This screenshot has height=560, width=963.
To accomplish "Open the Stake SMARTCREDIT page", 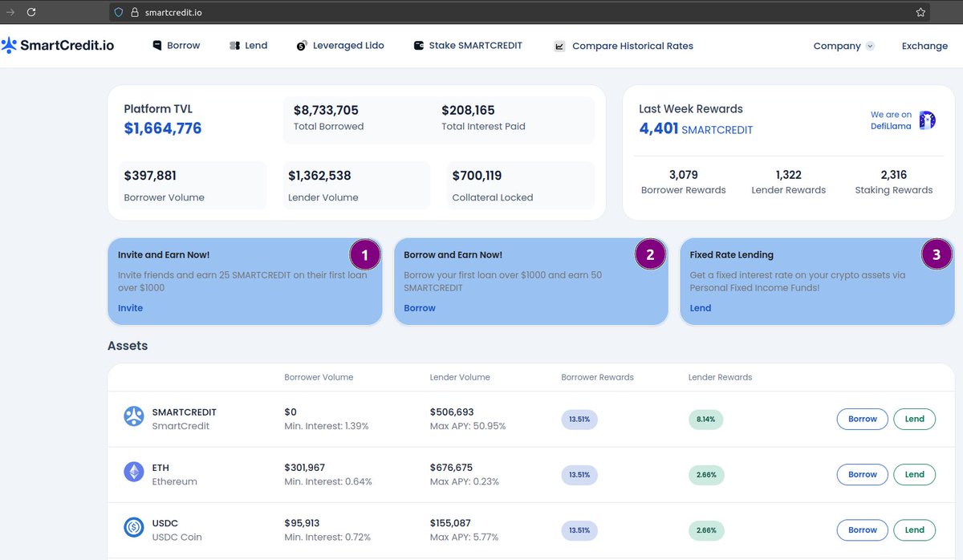I will pyautogui.click(x=468, y=46).
